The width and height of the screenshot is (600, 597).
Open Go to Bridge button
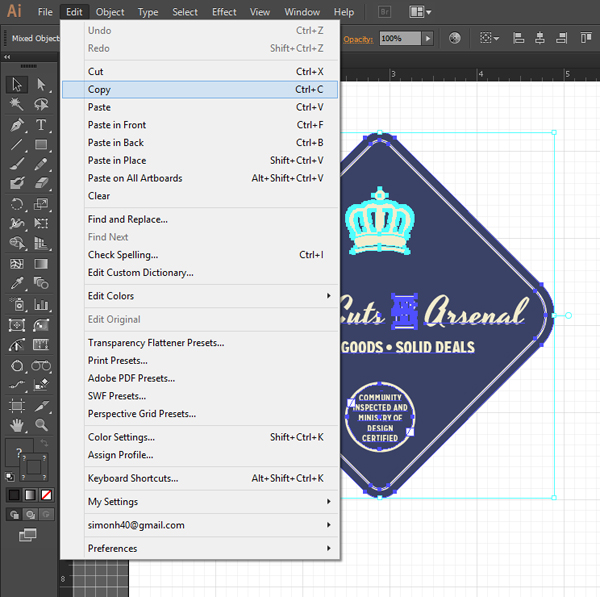tap(385, 12)
